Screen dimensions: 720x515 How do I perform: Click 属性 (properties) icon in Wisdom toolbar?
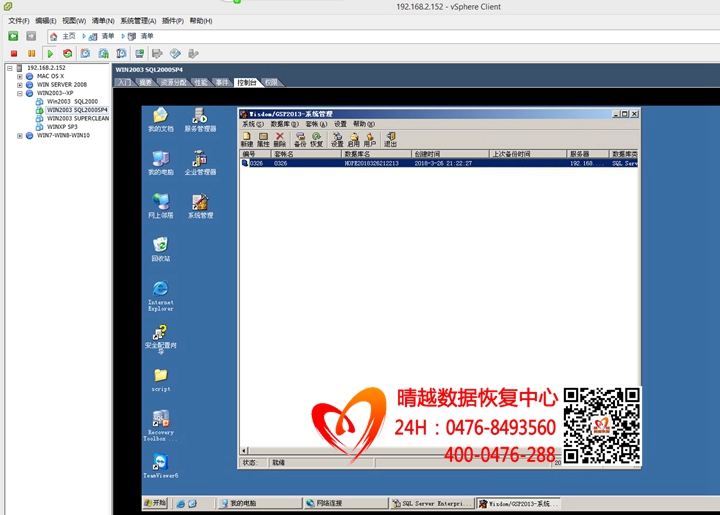click(x=263, y=139)
